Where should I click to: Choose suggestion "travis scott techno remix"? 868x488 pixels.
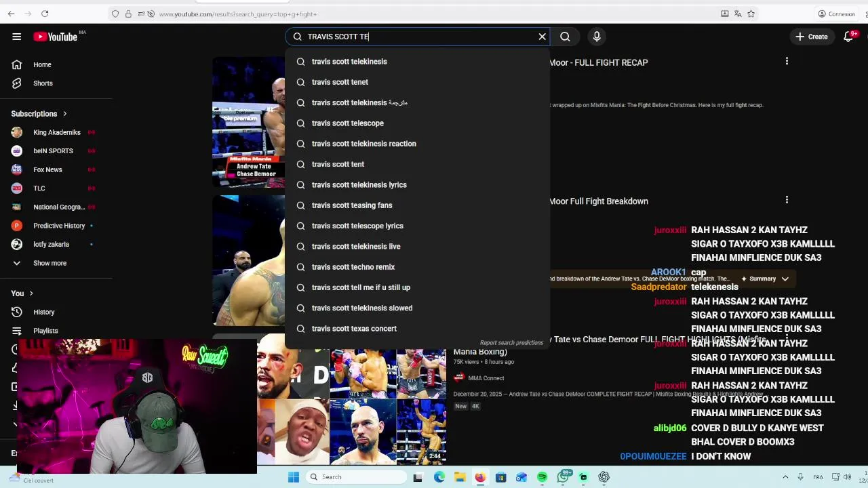417,267
